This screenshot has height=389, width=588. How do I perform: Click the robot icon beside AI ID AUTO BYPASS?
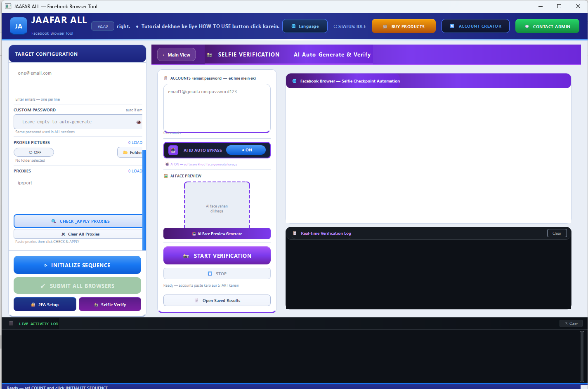[x=173, y=150]
